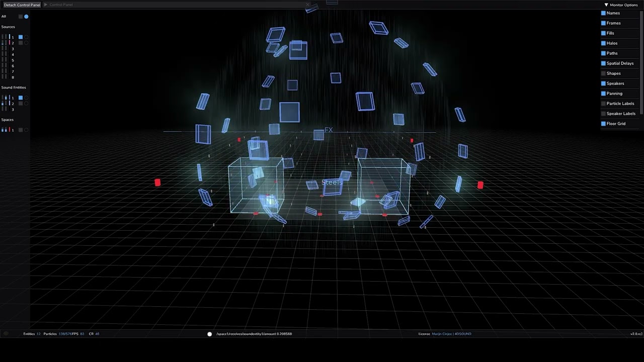Enable the Shapes checkbox
Screen dimensions: 644x362
(604, 73)
